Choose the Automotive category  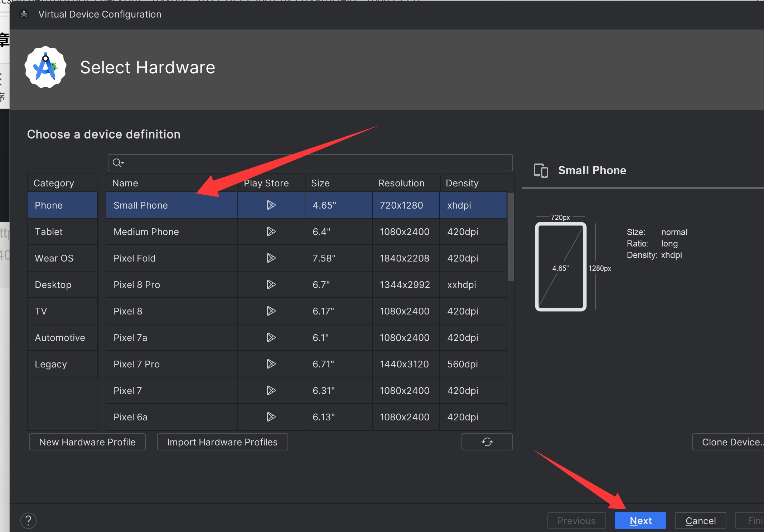[x=60, y=338]
